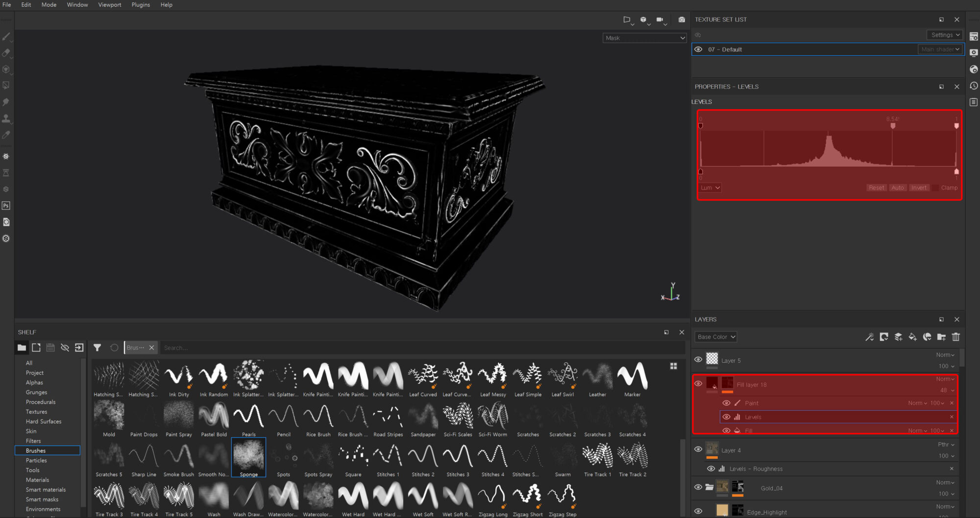Open the Mask dropdown in the viewport
This screenshot has width=980, height=518.
(644, 38)
